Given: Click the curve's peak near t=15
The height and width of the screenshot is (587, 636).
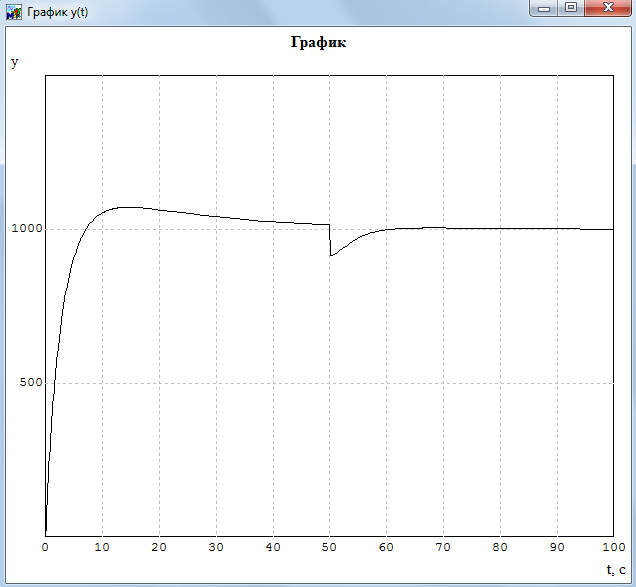Looking at the screenshot, I should tap(130, 207).
